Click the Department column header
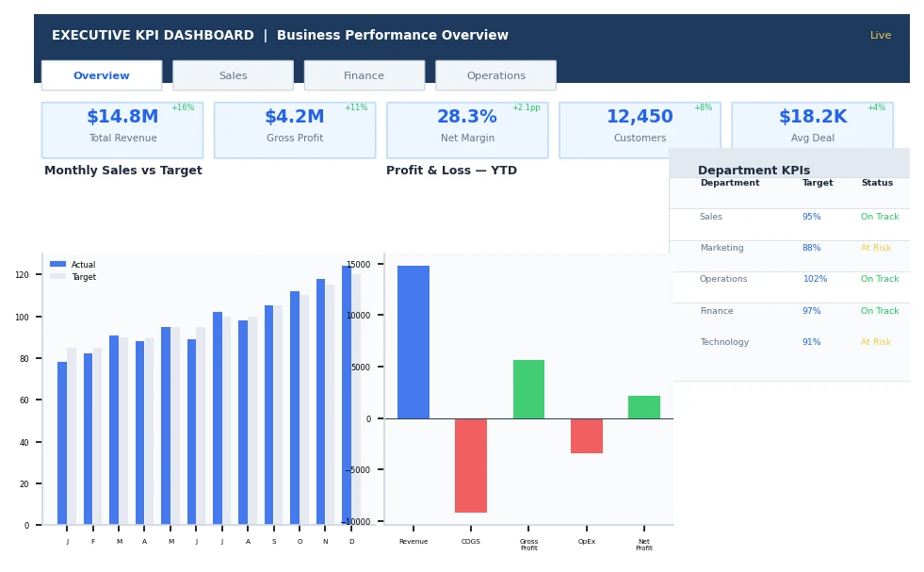Screen dimensions: 924x572 730,183
